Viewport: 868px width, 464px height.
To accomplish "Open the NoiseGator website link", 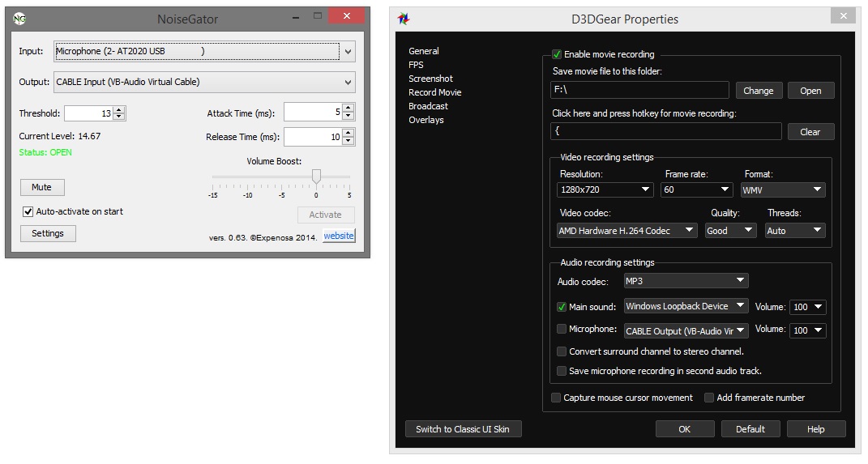I will click(x=339, y=236).
